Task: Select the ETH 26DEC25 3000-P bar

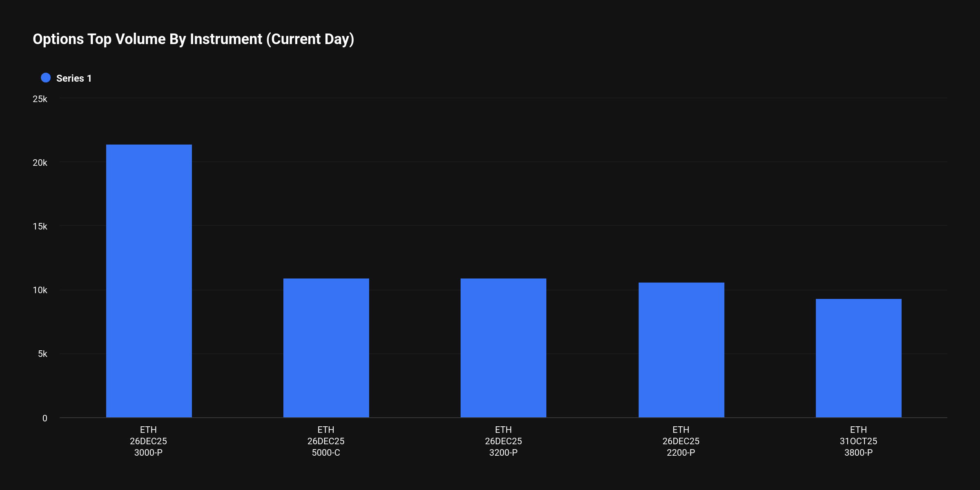Action: coord(149,281)
